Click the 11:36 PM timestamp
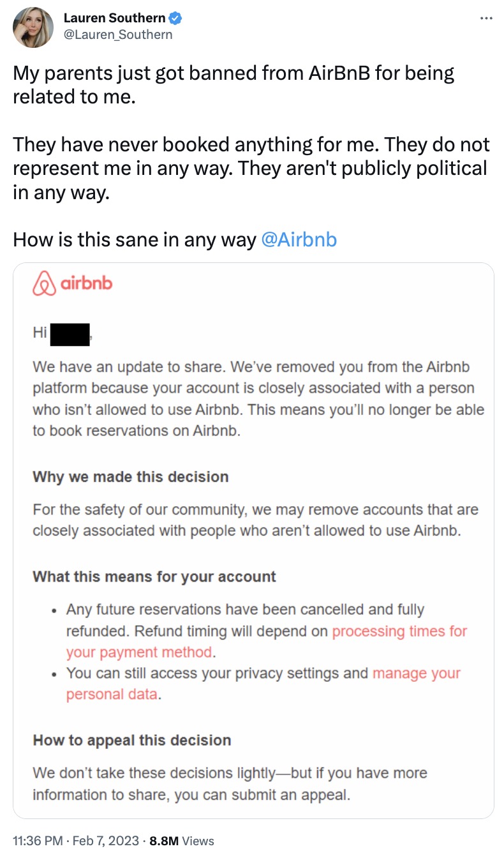Viewport: 504px width, 858px height. [x=38, y=841]
